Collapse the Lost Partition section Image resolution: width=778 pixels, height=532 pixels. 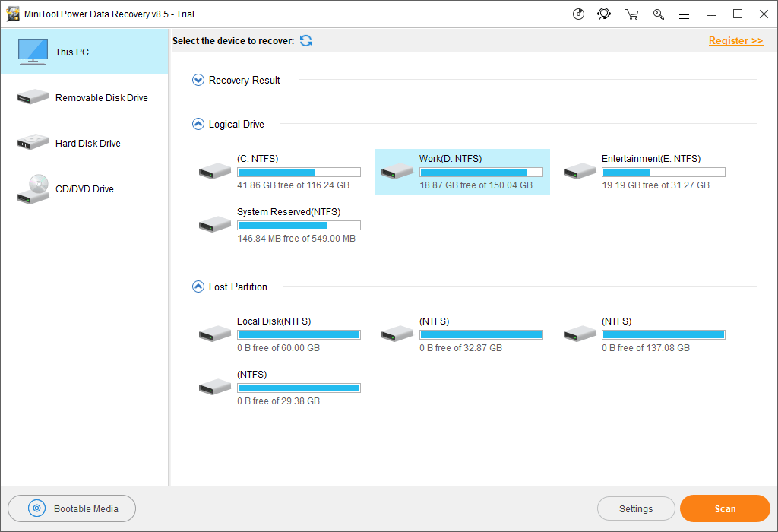(198, 287)
